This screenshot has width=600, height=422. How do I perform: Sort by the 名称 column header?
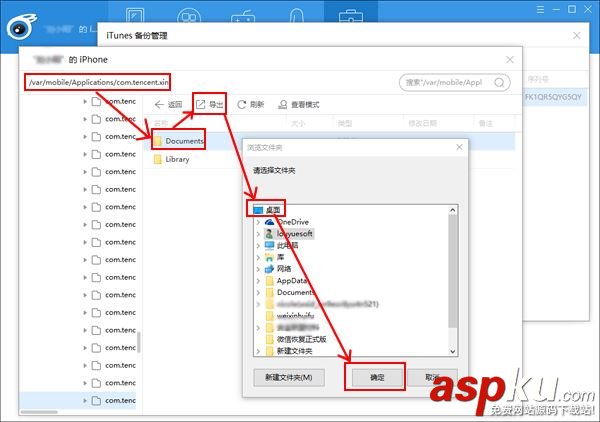(161, 123)
